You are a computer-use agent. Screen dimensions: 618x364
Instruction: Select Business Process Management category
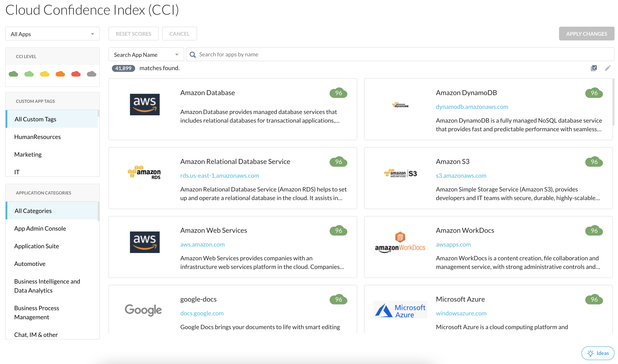tap(52, 313)
